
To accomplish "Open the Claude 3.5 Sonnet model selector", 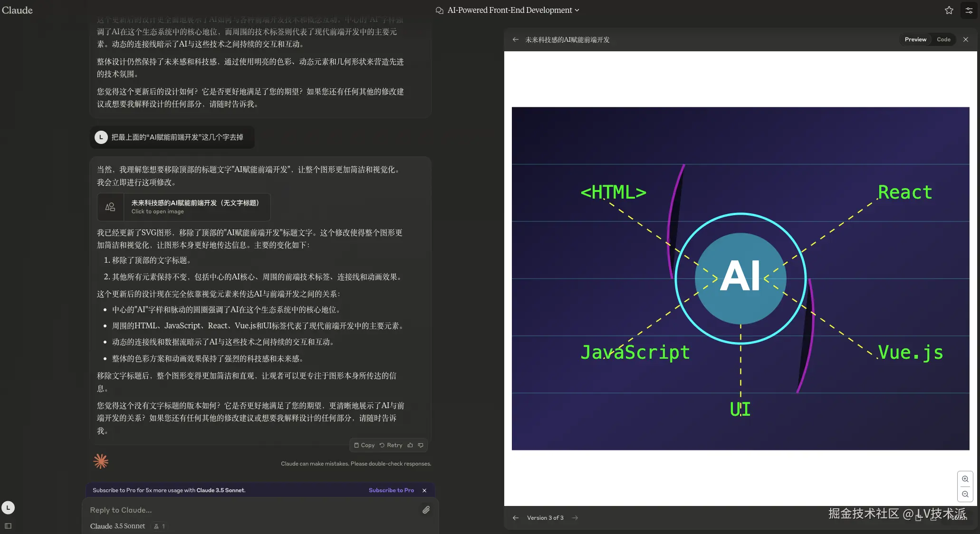I will click(117, 526).
